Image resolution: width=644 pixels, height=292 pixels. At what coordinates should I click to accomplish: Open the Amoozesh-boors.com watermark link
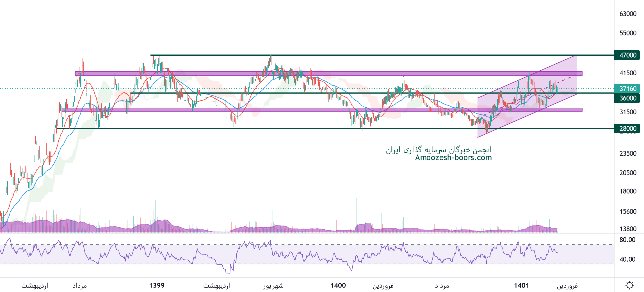tap(453, 158)
